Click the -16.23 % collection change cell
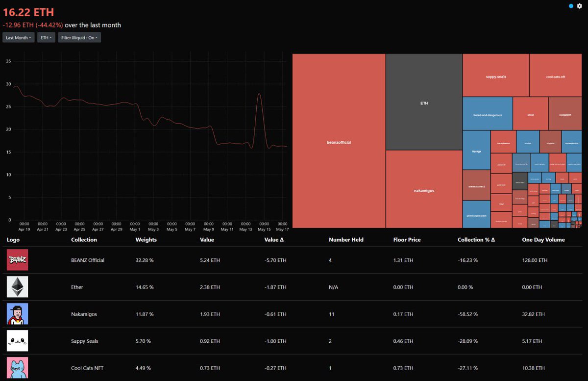Screen dimensions: 588x381 tap(467, 260)
